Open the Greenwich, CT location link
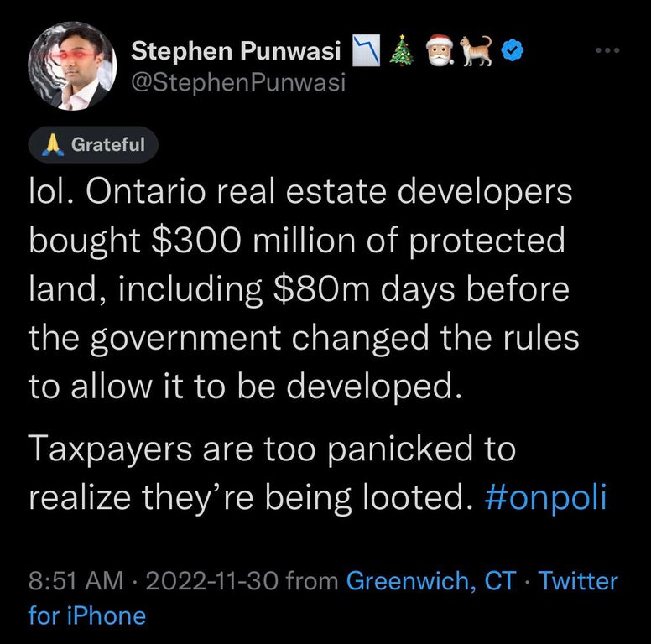Viewport: 651px width, 644px height. click(x=430, y=580)
